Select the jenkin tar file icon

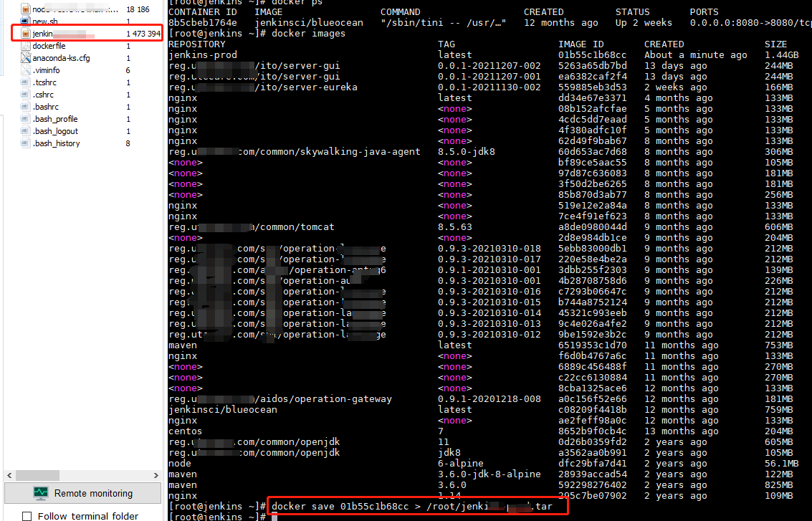point(25,34)
